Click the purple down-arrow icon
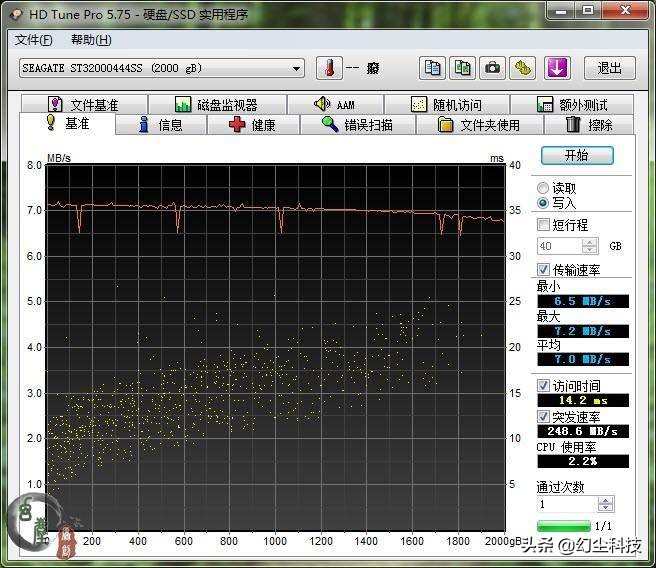 click(557, 68)
